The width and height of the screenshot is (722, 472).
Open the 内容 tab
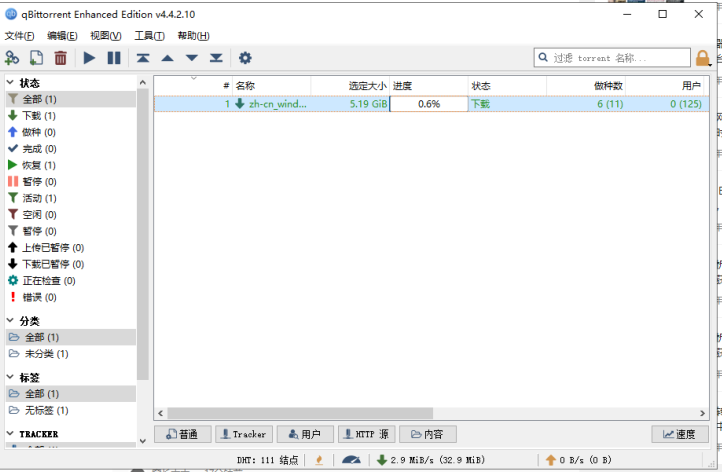point(428,434)
